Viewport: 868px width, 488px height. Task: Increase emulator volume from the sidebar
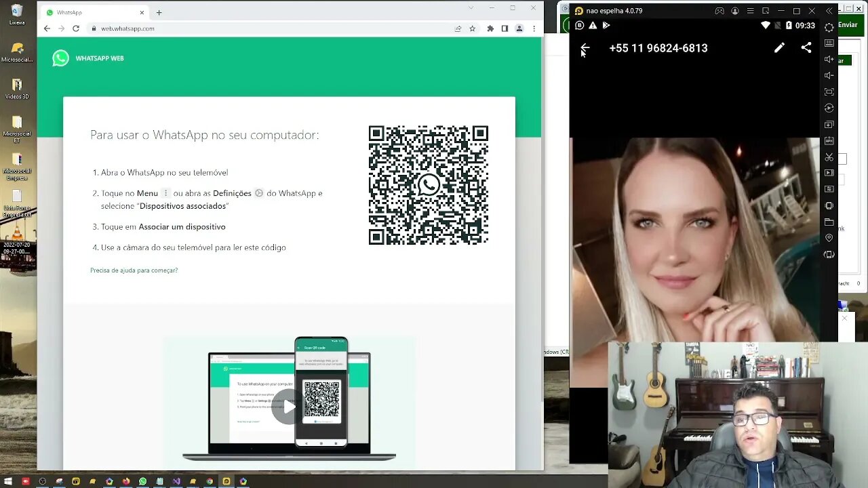[829, 59]
